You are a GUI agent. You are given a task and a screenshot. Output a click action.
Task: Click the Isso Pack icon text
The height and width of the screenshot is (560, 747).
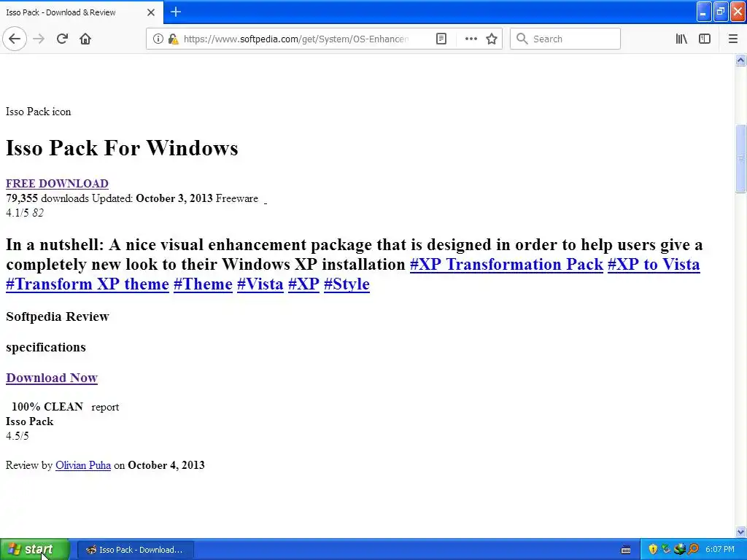38,112
